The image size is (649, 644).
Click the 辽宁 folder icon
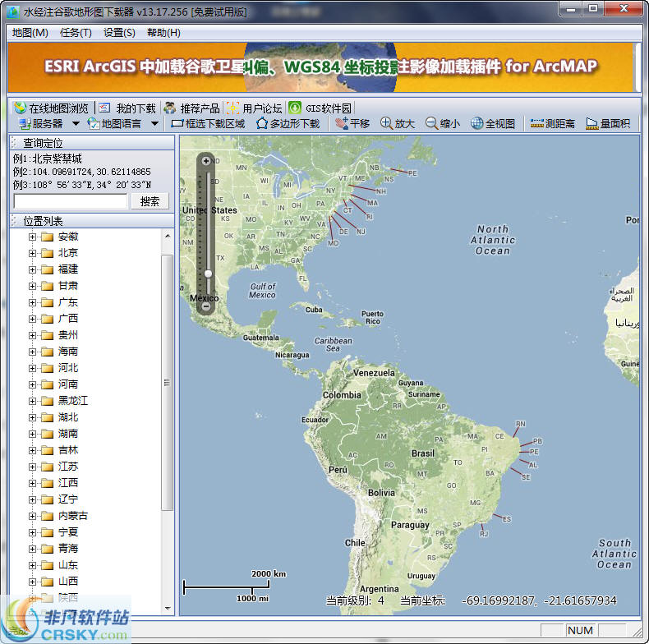click(x=47, y=499)
